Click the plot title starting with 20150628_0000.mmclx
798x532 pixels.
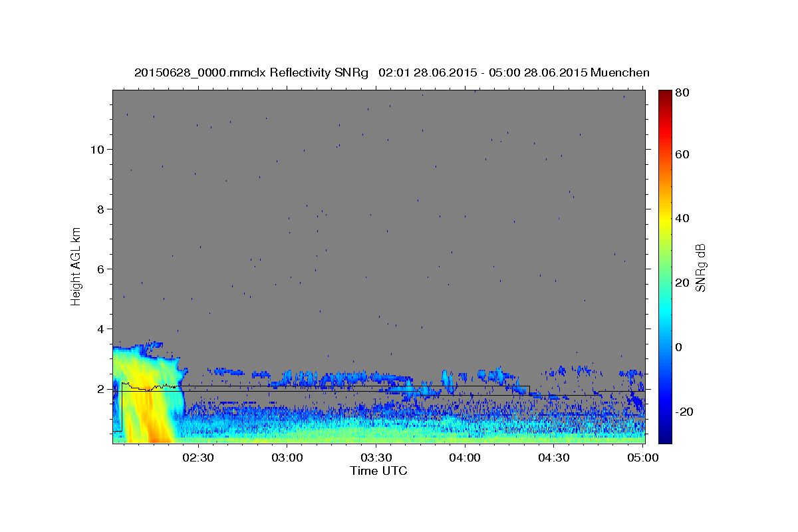click(392, 72)
